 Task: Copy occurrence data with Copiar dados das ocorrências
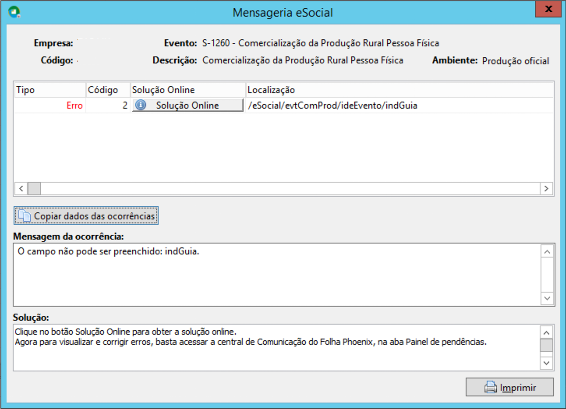(x=86, y=216)
